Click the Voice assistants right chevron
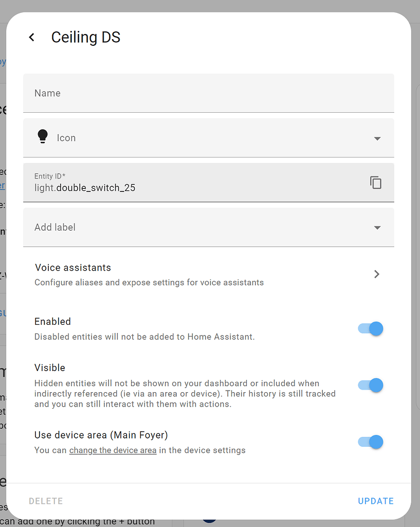The height and width of the screenshot is (527, 420). click(x=377, y=274)
